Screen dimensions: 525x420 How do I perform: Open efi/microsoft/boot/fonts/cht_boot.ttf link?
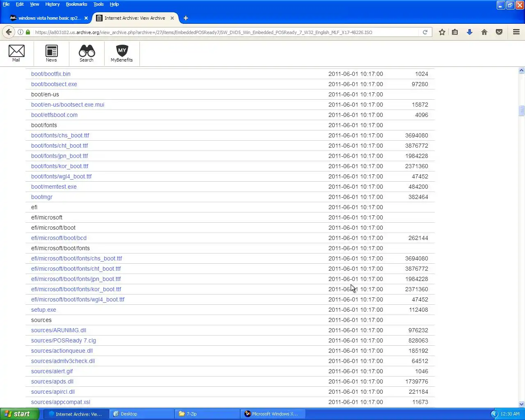[76, 269]
